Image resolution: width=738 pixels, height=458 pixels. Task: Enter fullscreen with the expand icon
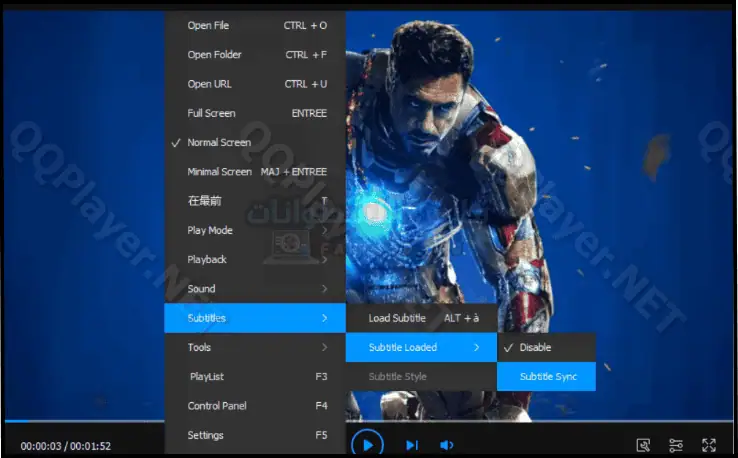tap(709, 445)
